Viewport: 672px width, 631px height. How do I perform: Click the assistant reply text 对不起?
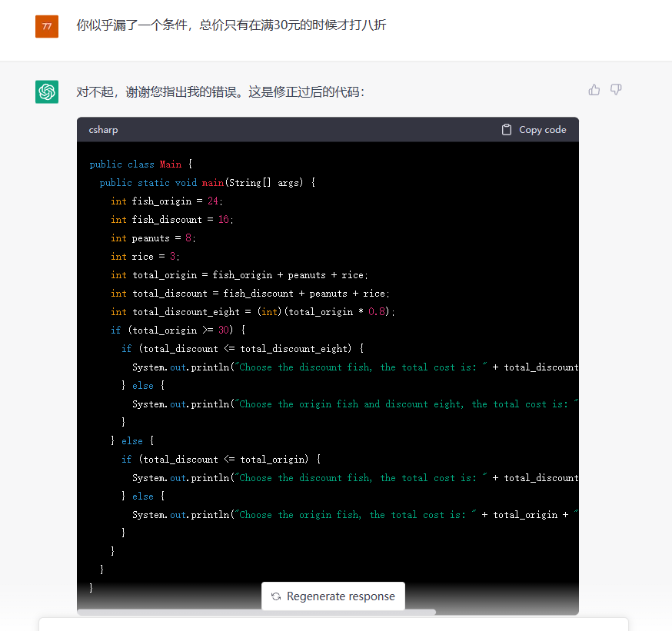(x=221, y=92)
